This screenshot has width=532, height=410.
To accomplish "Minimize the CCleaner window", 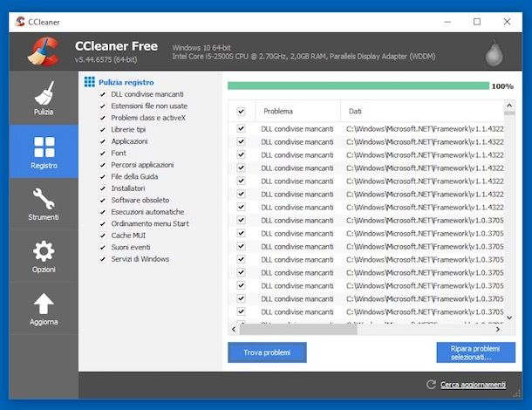I will [447, 22].
